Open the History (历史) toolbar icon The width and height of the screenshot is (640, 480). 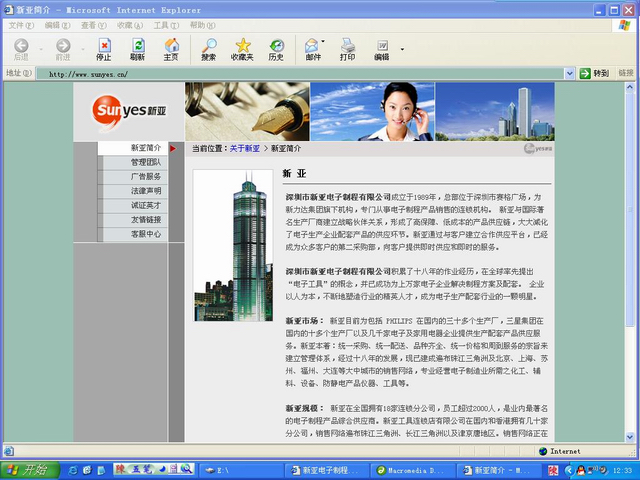276,47
